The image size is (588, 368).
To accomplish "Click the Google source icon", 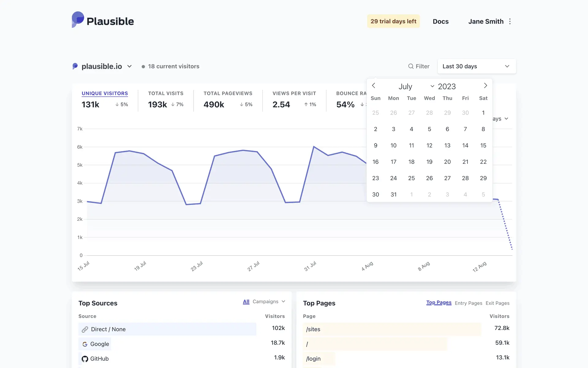I will pyautogui.click(x=85, y=344).
